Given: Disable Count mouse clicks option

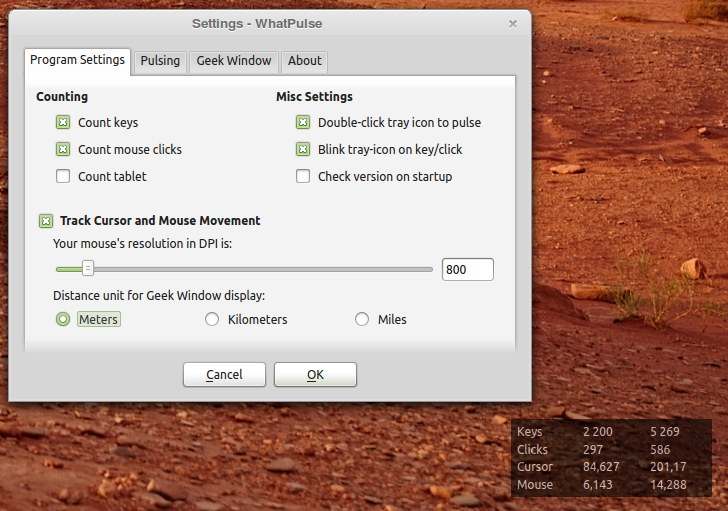Looking at the screenshot, I should coord(63,149).
